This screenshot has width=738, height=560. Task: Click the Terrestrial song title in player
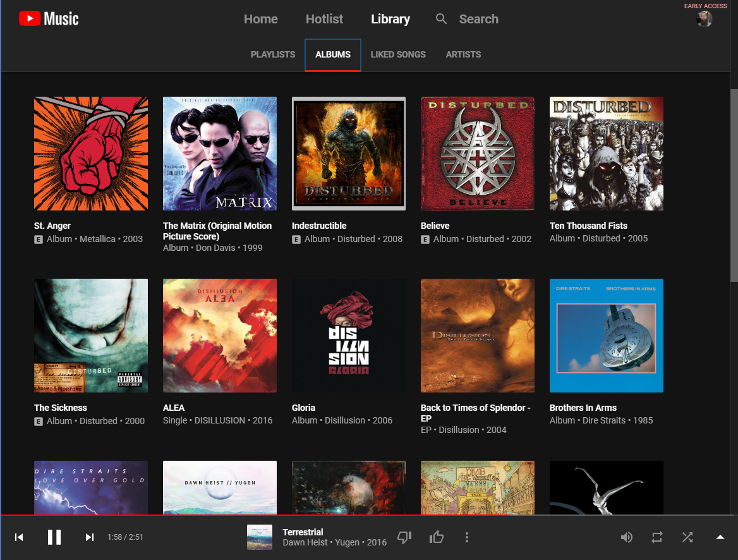point(303,532)
